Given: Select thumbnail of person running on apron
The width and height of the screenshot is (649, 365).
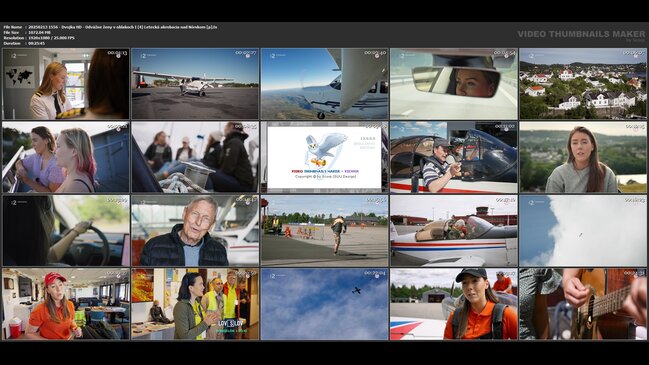Looking at the screenshot, I should point(324,231).
